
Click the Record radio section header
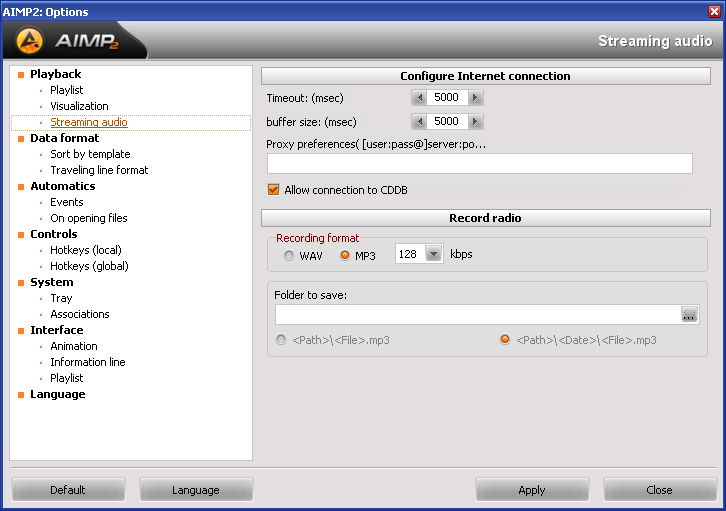pos(486,218)
